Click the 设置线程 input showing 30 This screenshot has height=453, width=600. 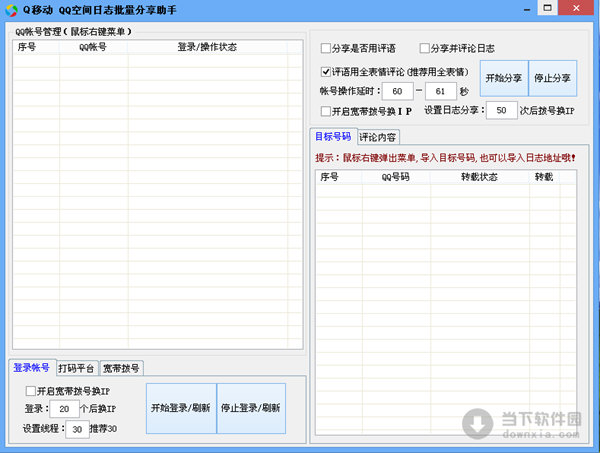point(77,429)
